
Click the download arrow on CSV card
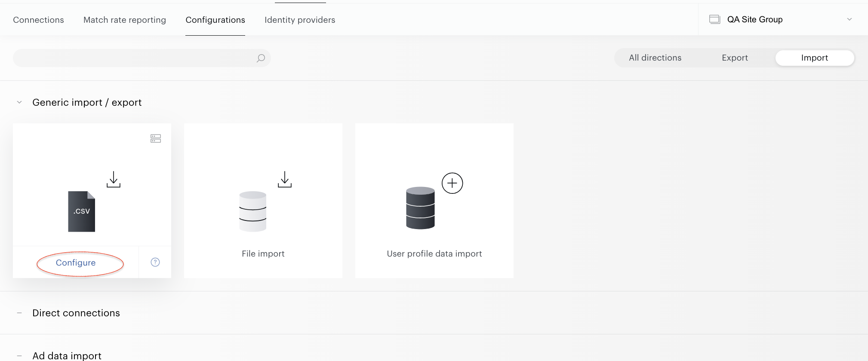coord(114,179)
